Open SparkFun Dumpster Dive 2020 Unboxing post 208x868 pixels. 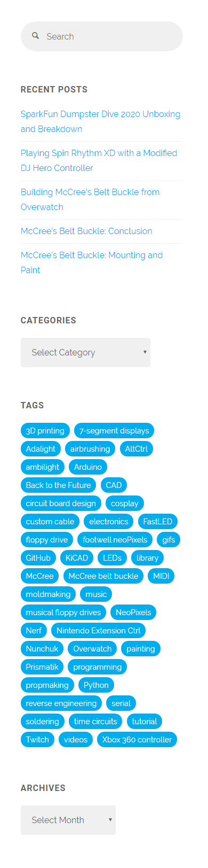[x=100, y=121]
